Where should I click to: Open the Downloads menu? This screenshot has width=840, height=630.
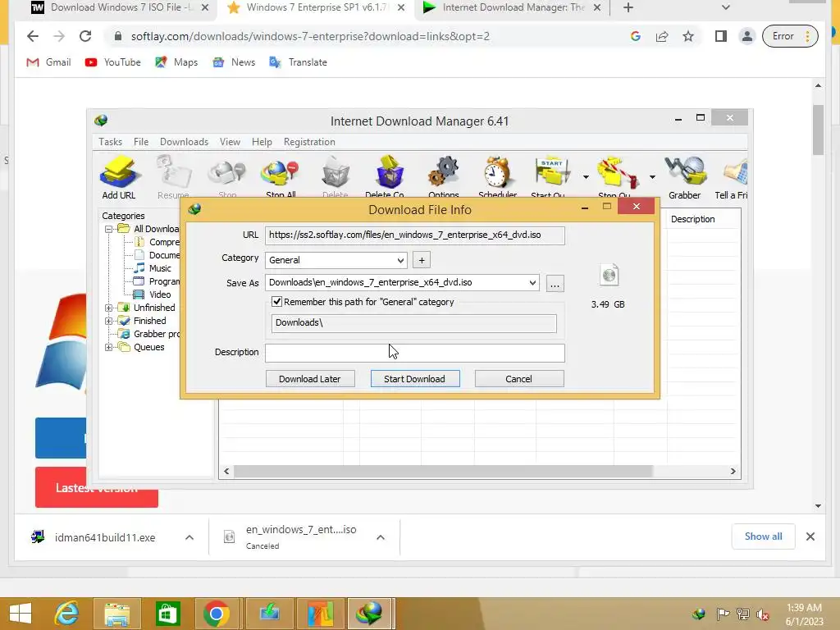coord(184,142)
